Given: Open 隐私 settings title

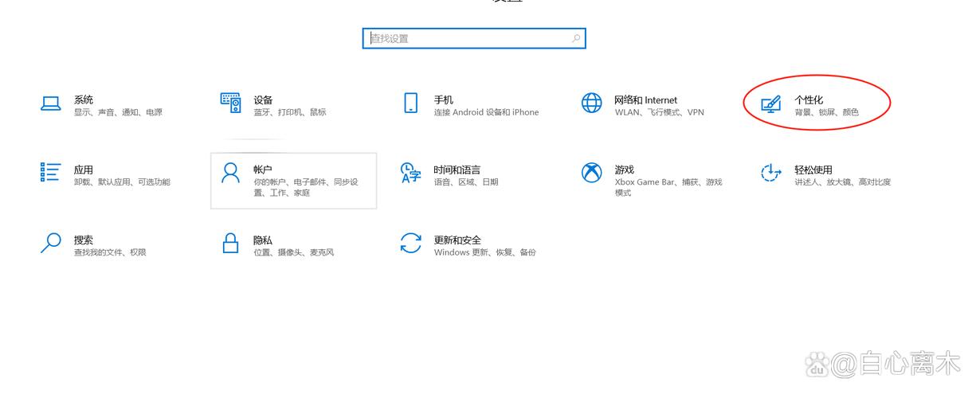Looking at the screenshot, I should click(x=263, y=240).
